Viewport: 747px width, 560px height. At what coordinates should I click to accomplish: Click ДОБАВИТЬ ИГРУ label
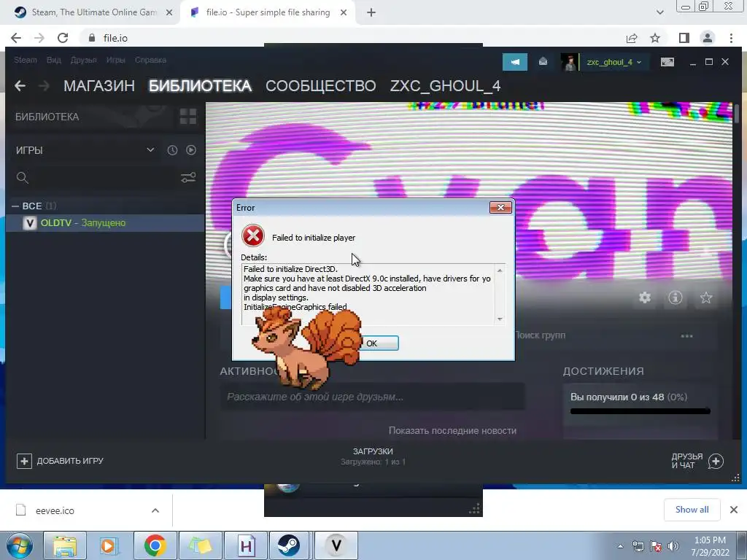pyautogui.click(x=70, y=461)
